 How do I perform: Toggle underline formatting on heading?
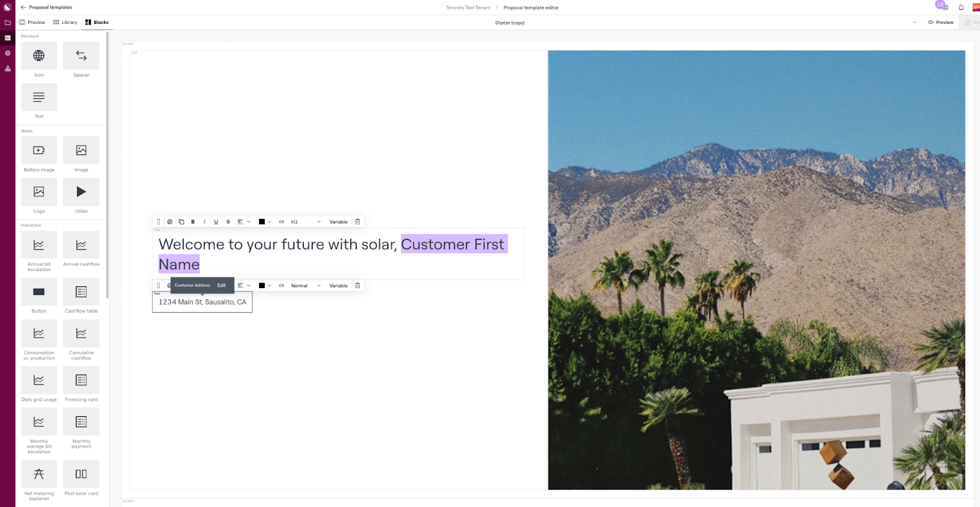[216, 222]
